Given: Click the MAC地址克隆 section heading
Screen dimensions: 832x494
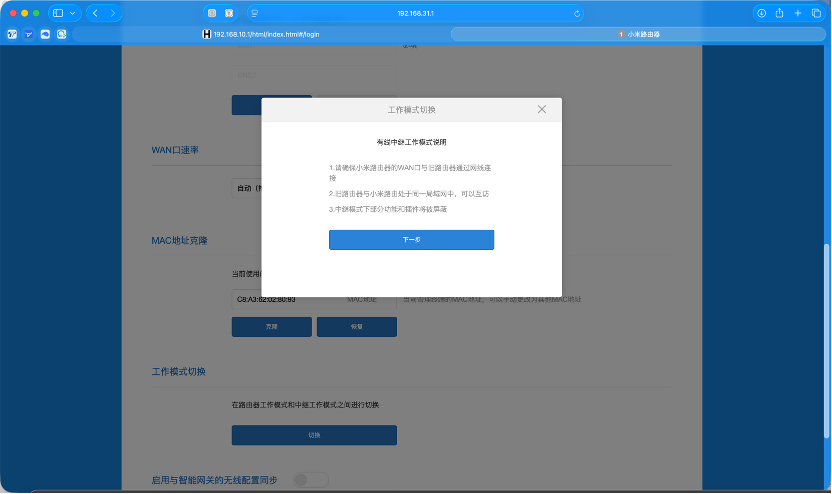Looking at the screenshot, I should pos(179,240).
